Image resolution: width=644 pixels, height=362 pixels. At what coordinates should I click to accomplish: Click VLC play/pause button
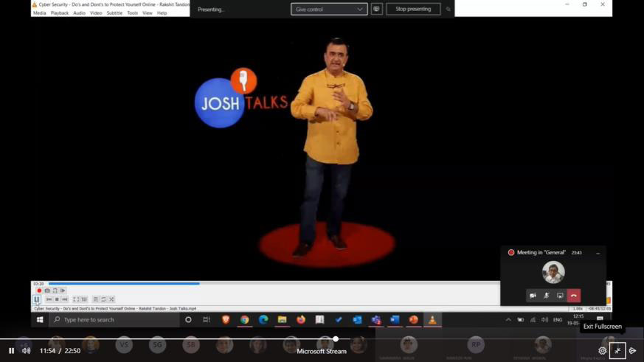coord(37,299)
